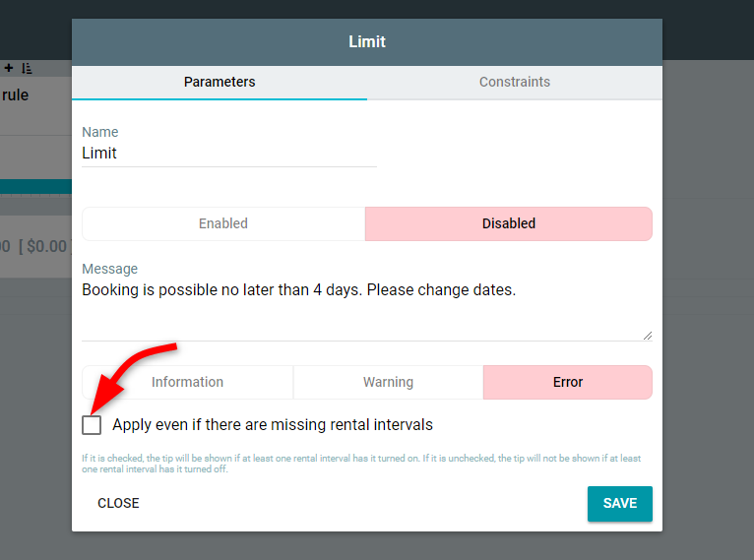Click the plus add icon behind the dialog
754x560 pixels.
(9, 68)
